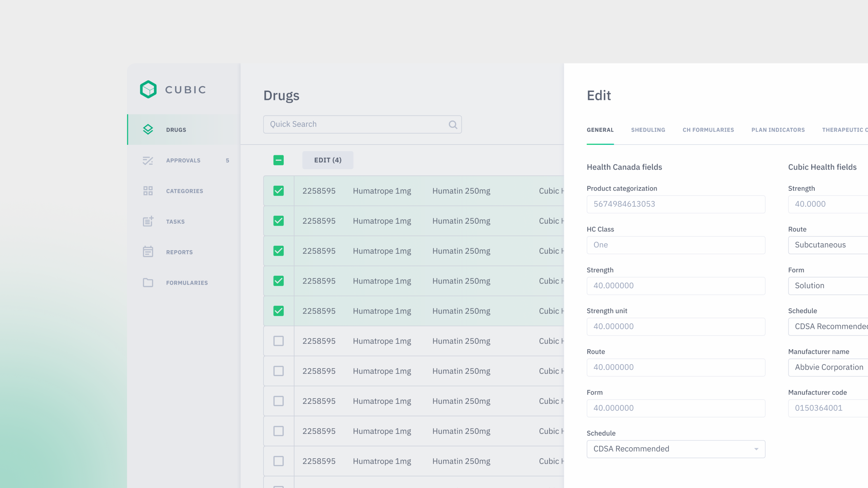Open the Reports calendar icon
Screen dimensions: 868x488
coord(148,252)
